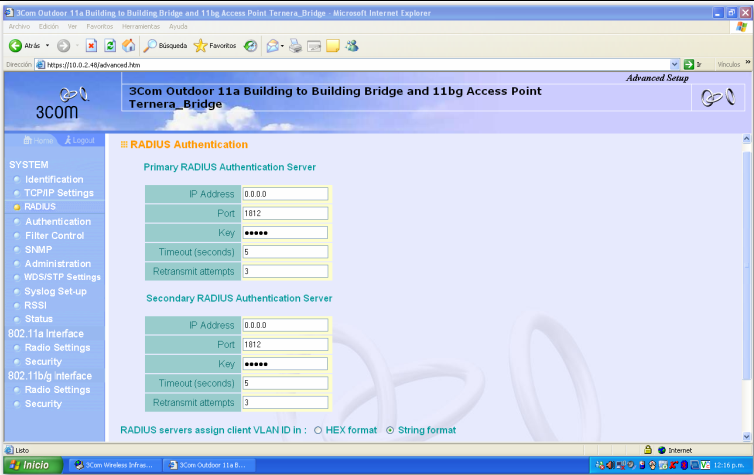Click the page vertical scrollbar track
The width and height of the screenshot is (754, 475).
point(746,300)
